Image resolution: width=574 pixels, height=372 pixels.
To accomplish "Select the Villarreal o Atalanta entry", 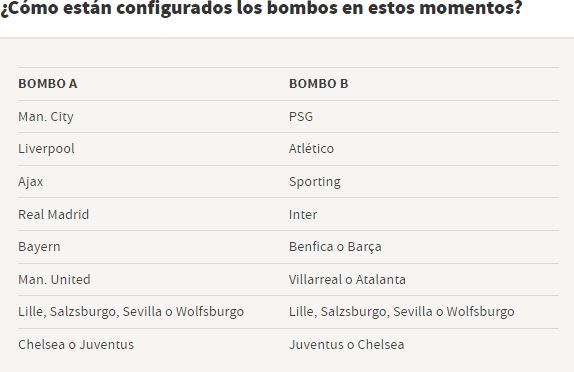I will [347, 280].
